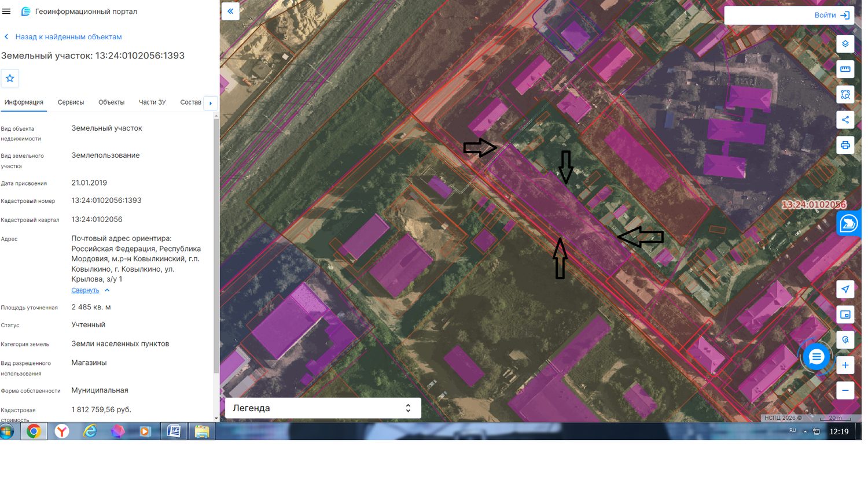Add parcel to favorites with the star
Viewport: 868px width, 488px height.
[x=10, y=79]
